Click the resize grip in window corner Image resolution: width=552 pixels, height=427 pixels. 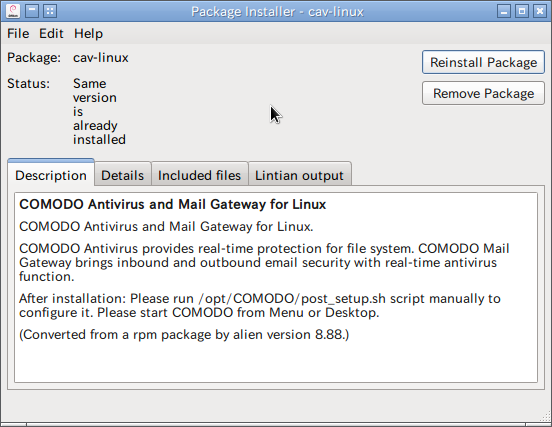pos(546,416)
